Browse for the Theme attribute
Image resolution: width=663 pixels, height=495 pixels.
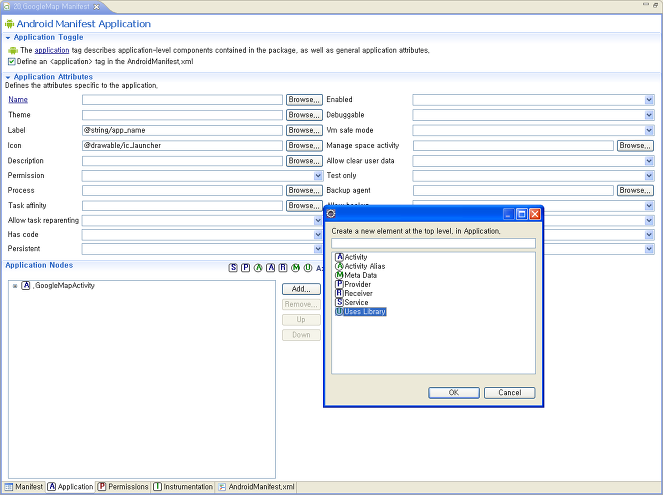click(x=304, y=115)
